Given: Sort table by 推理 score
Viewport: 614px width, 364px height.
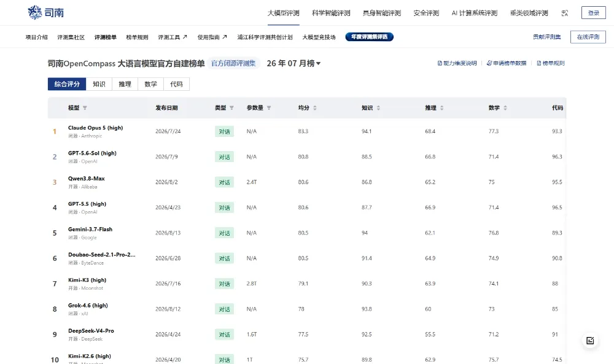Looking at the screenshot, I should point(441,108).
